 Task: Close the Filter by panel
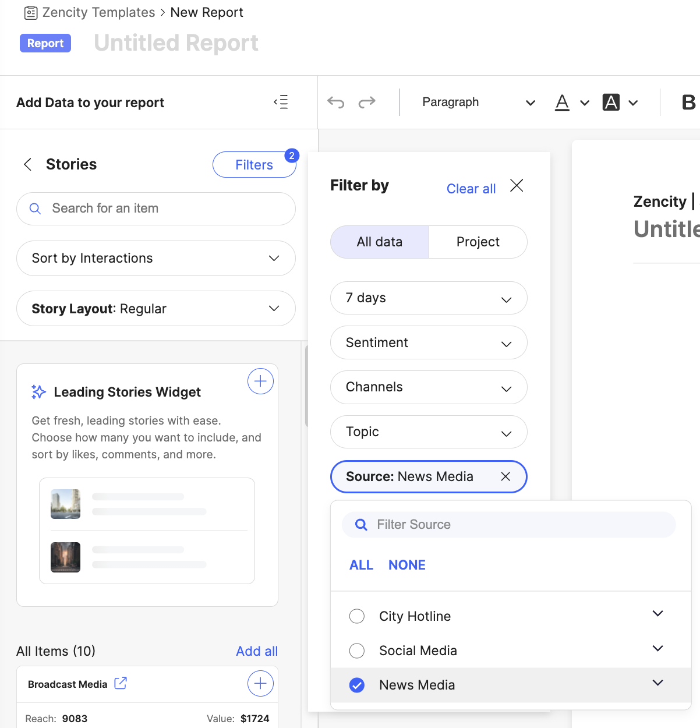[517, 186]
